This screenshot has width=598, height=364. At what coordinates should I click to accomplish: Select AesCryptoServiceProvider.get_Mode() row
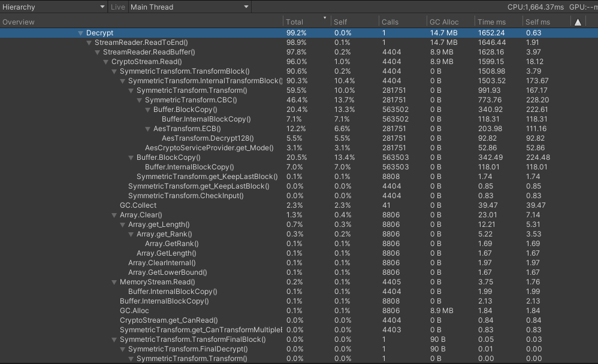pyautogui.click(x=299, y=148)
